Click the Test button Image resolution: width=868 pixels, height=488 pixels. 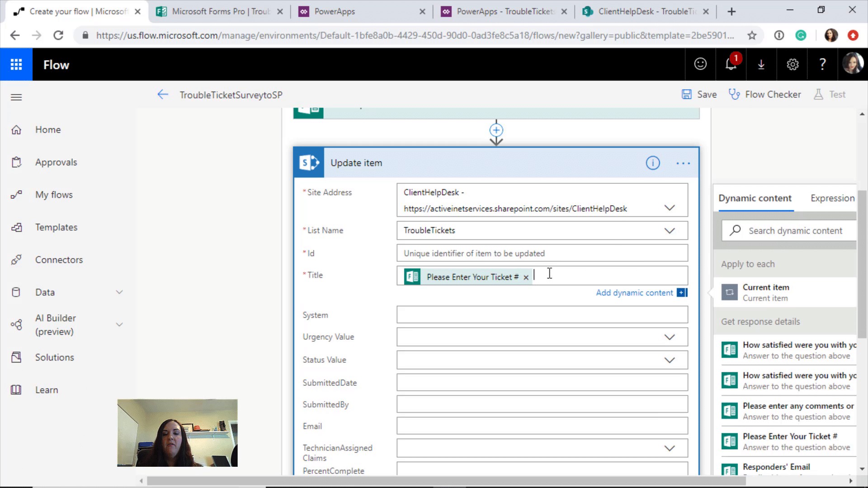tap(829, 94)
